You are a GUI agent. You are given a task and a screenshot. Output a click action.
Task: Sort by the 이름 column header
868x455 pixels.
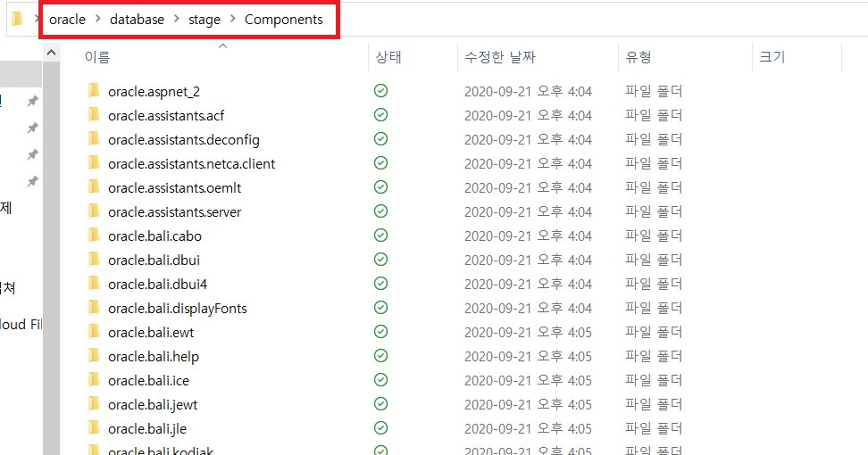coord(97,57)
